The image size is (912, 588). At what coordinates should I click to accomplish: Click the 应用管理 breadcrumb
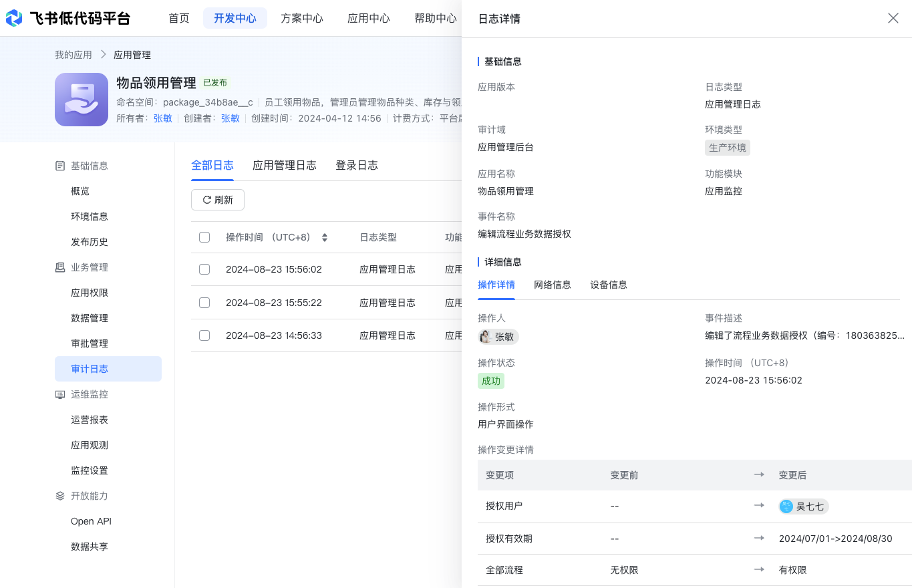pos(132,55)
